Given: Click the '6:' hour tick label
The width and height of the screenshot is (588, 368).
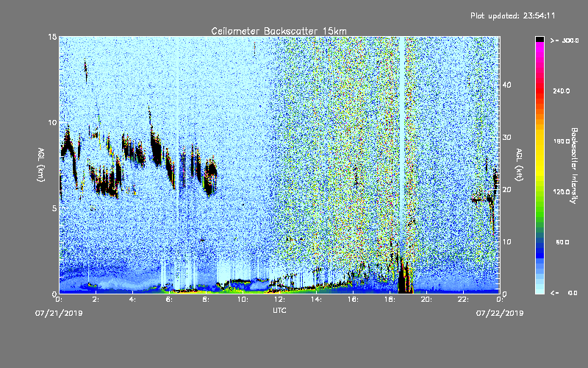Looking at the screenshot, I should coord(169,300).
